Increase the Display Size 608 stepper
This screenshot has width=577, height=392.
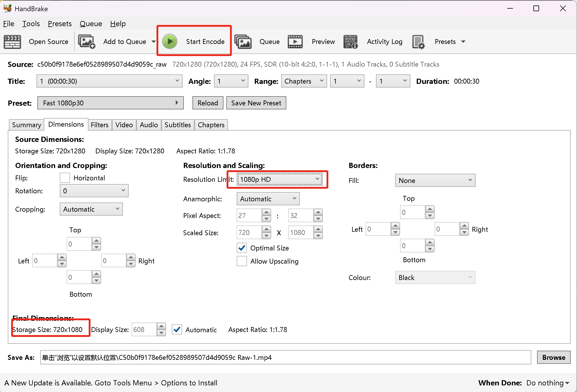(161, 326)
